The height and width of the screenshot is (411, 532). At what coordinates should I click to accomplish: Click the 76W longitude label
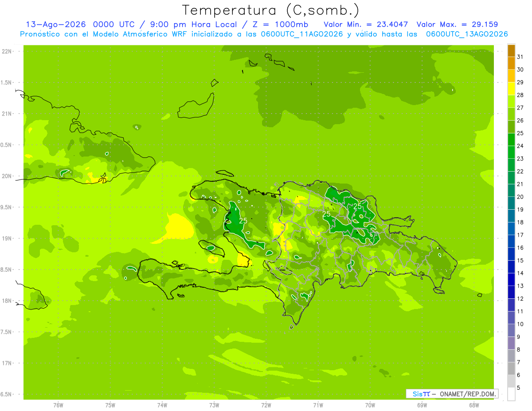point(58,405)
